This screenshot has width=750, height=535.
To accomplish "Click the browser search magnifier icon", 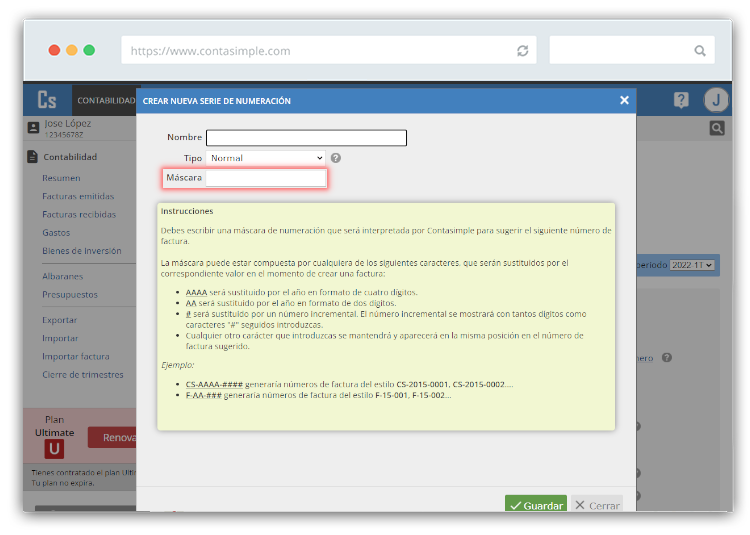I will (x=700, y=50).
